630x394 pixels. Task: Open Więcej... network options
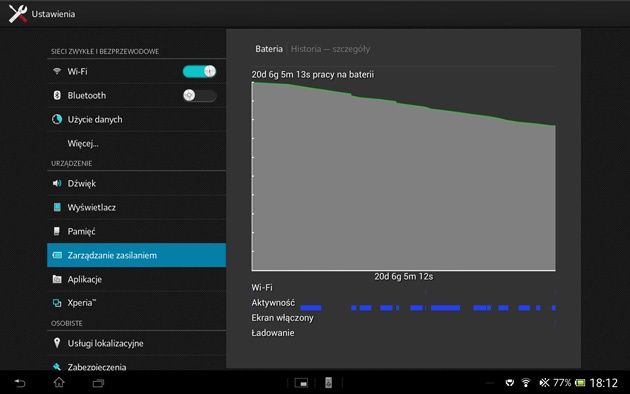pos(137,143)
